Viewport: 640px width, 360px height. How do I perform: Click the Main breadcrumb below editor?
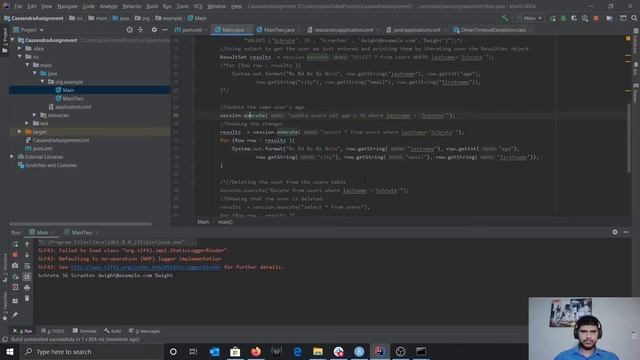(x=203, y=222)
